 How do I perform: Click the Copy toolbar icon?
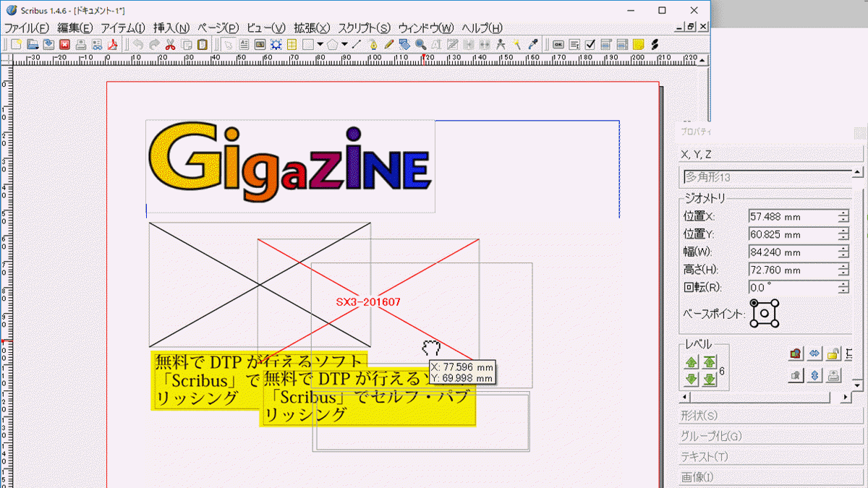[x=187, y=44]
